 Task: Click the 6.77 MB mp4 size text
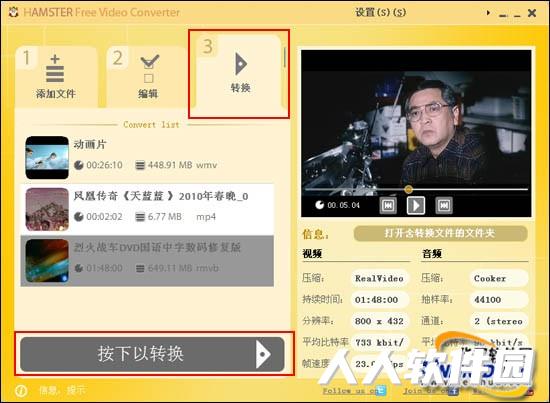point(182,217)
